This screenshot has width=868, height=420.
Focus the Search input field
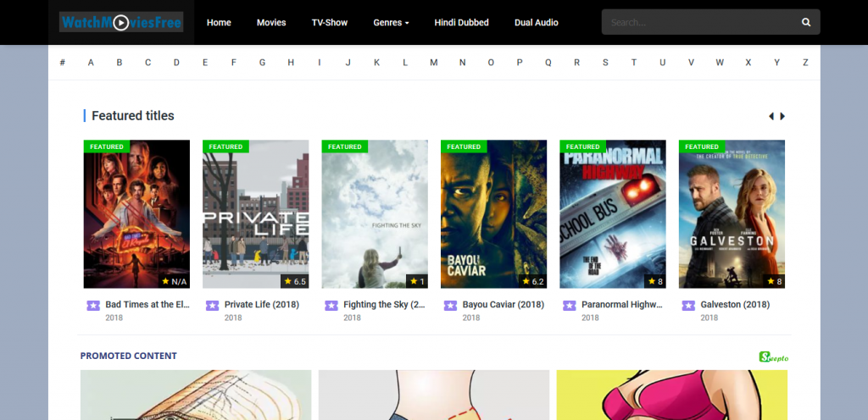pyautogui.click(x=700, y=22)
